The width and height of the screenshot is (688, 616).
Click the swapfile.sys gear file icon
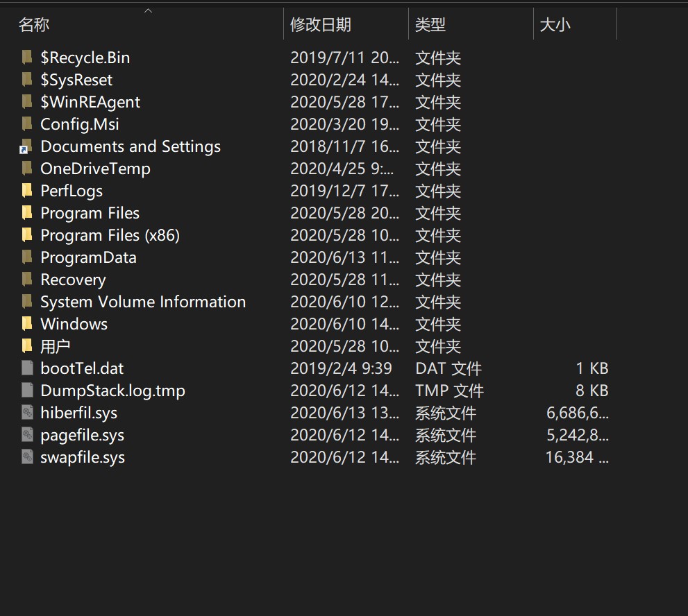(27, 457)
